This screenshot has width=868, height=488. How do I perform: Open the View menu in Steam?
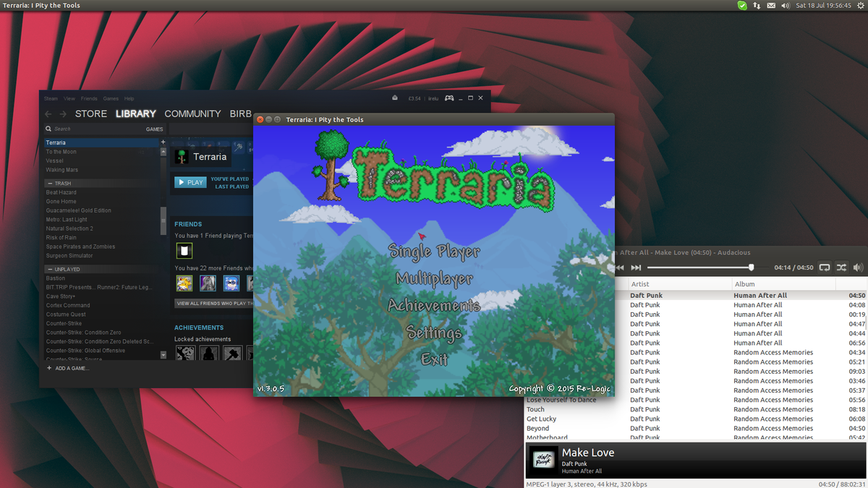point(69,98)
